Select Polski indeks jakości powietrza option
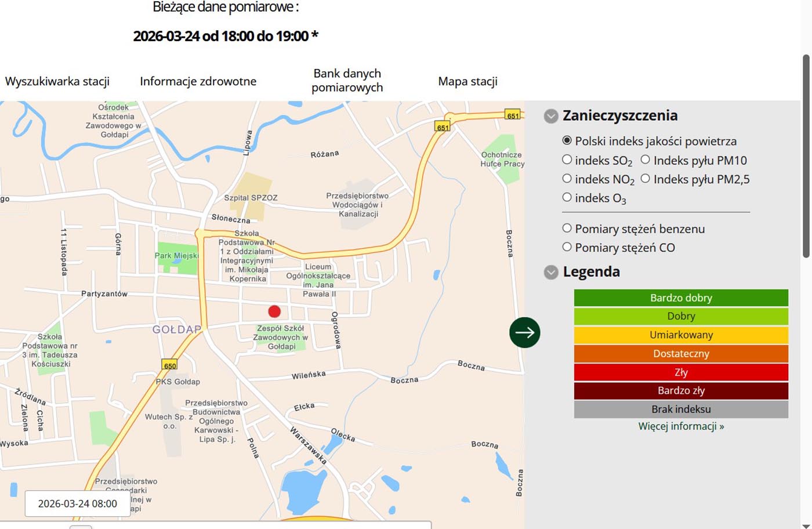This screenshot has width=812, height=529. 567,141
